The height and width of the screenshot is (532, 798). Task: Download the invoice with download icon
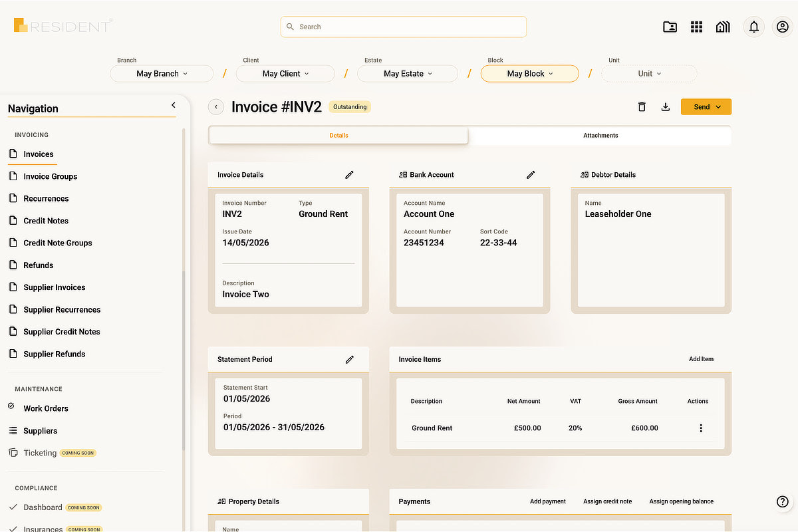click(x=665, y=107)
